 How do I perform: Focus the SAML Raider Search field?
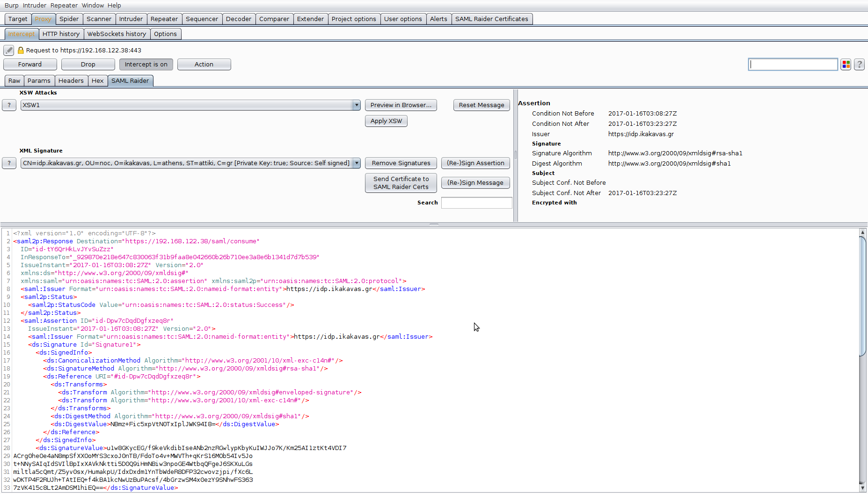click(x=476, y=203)
